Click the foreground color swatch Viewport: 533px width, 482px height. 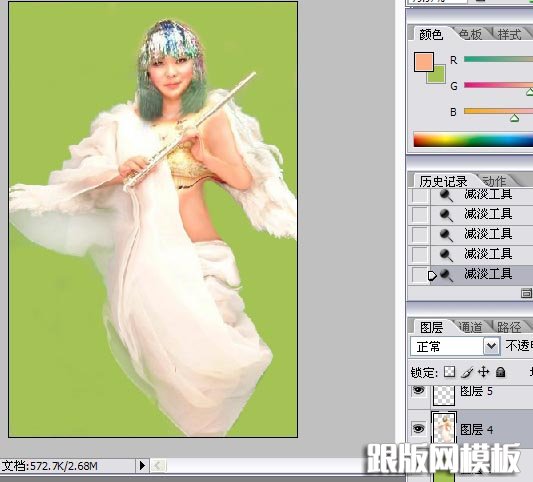coord(423,62)
